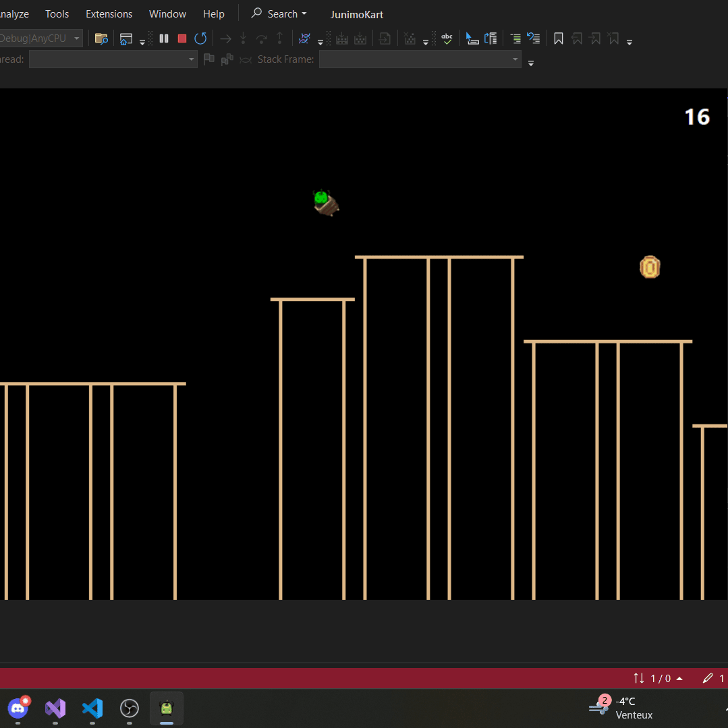Open toolbar overflow left of abc icon
The width and height of the screenshot is (728, 728).
(426, 43)
